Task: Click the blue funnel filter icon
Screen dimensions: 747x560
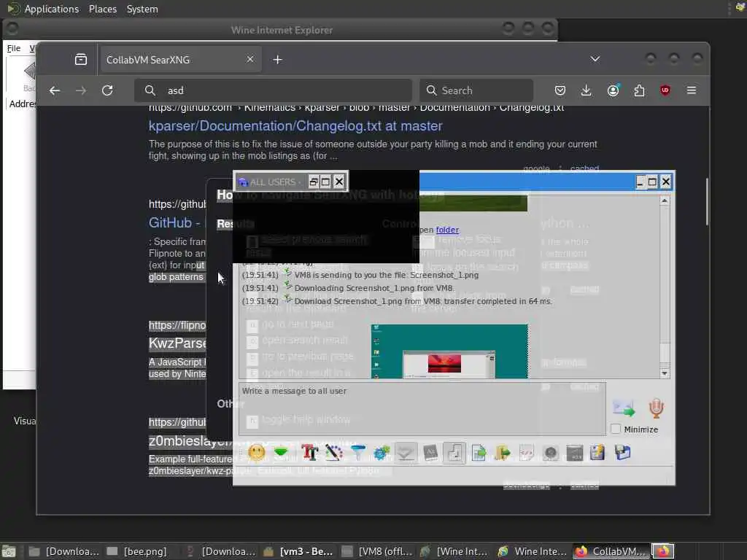Action: [357, 452]
